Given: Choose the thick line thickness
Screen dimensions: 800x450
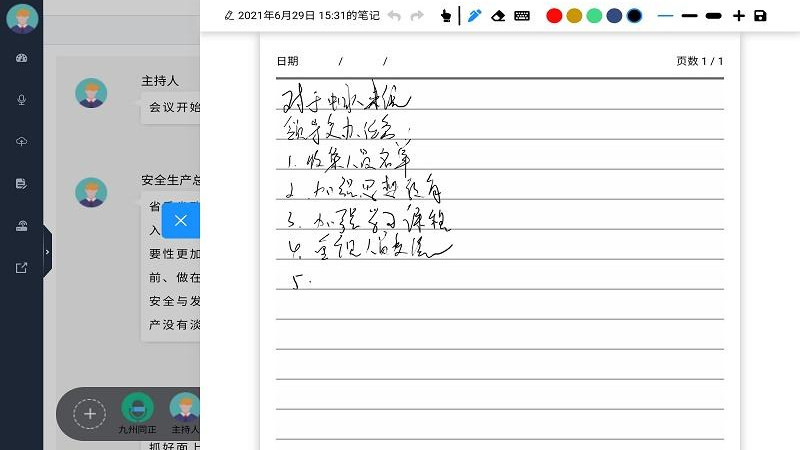Looking at the screenshot, I should click(x=713, y=16).
